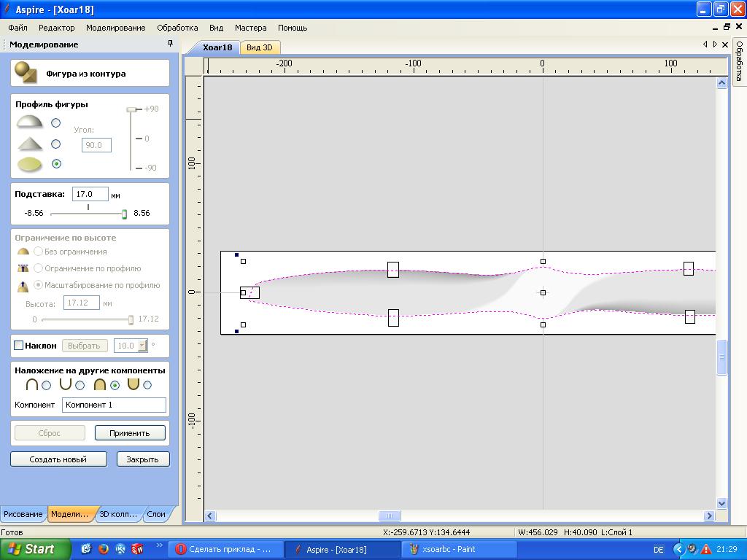
Task: Click the Фигура из контура tool icon
Action: click(x=26, y=72)
